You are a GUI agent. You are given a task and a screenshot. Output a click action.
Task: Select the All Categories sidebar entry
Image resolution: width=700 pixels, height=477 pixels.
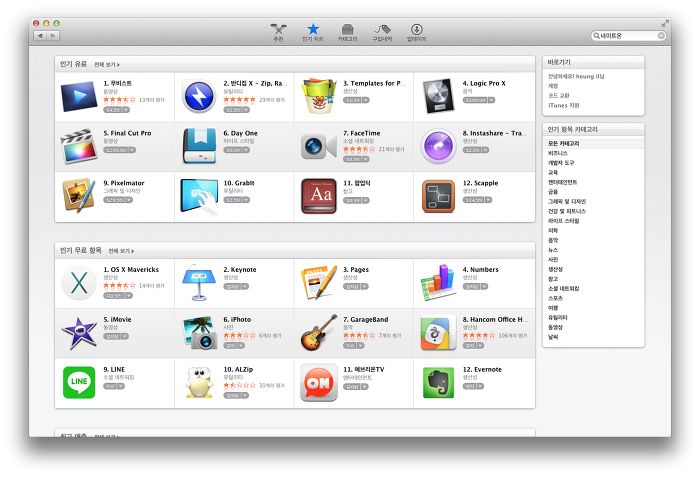pos(593,143)
